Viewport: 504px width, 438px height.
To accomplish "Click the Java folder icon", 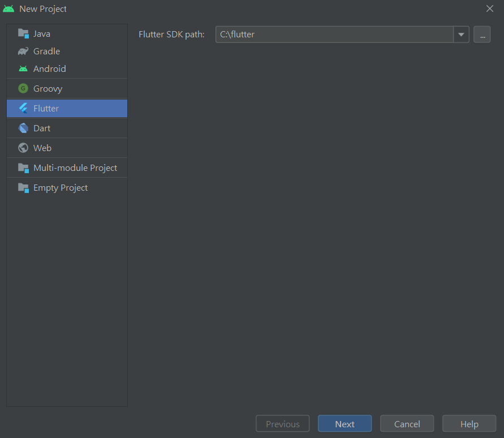I will click(23, 33).
